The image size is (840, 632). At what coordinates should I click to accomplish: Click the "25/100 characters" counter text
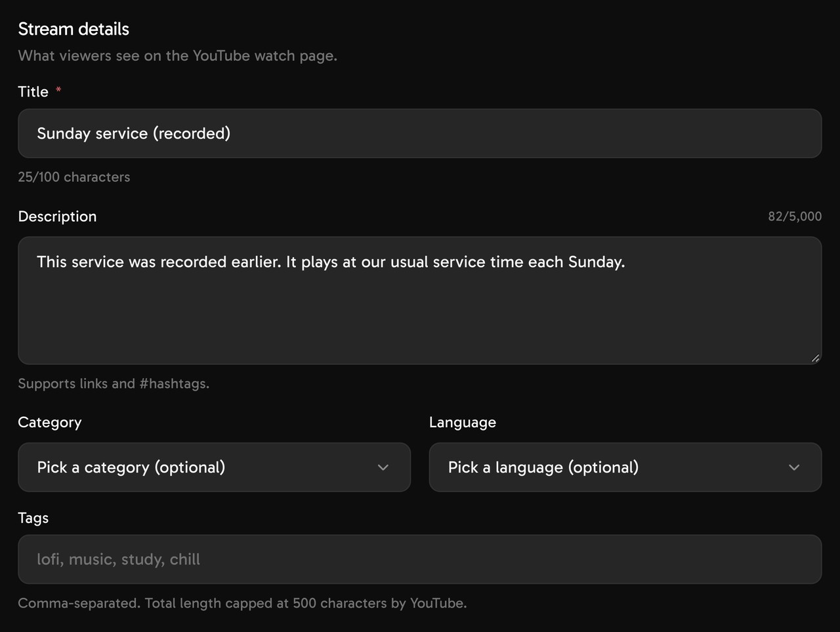[74, 177]
